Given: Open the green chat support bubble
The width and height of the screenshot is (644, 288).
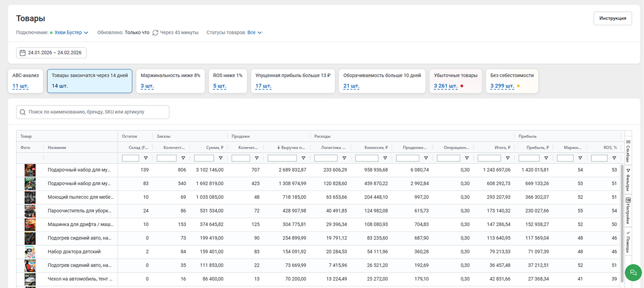Looking at the screenshot, I should click(633, 272).
